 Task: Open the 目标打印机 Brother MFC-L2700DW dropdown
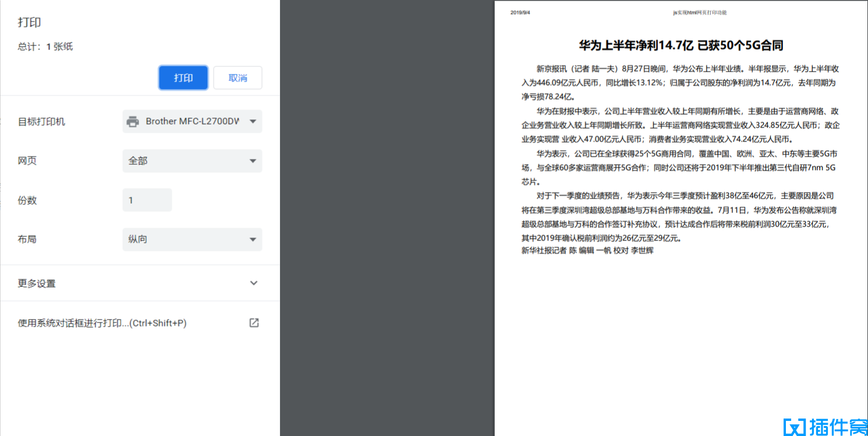coord(192,121)
